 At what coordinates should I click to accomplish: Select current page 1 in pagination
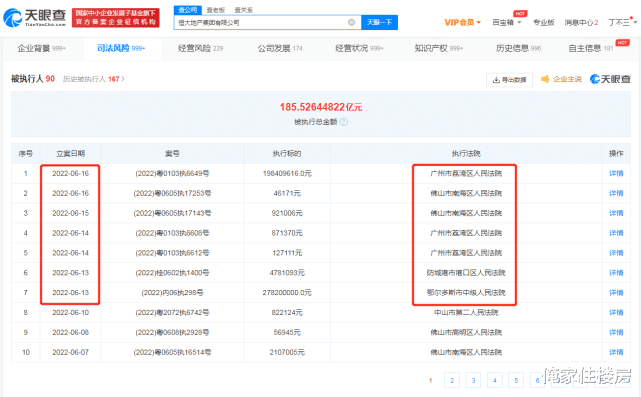[430, 380]
